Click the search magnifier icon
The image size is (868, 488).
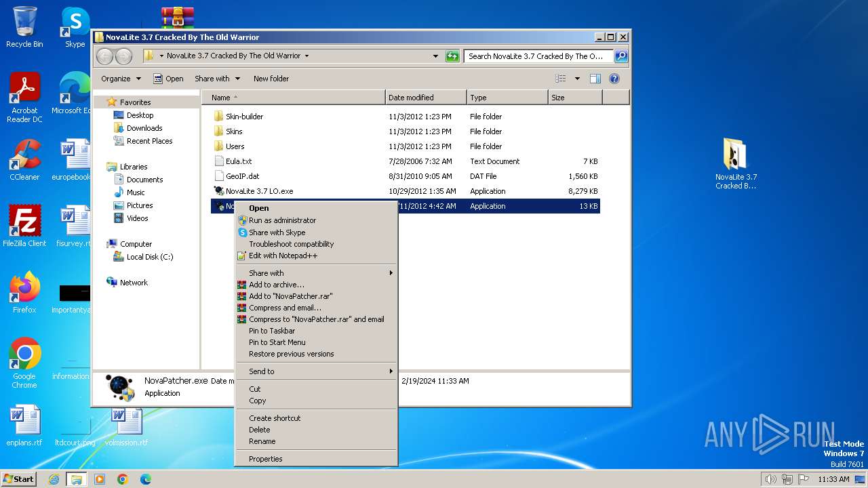tap(620, 56)
